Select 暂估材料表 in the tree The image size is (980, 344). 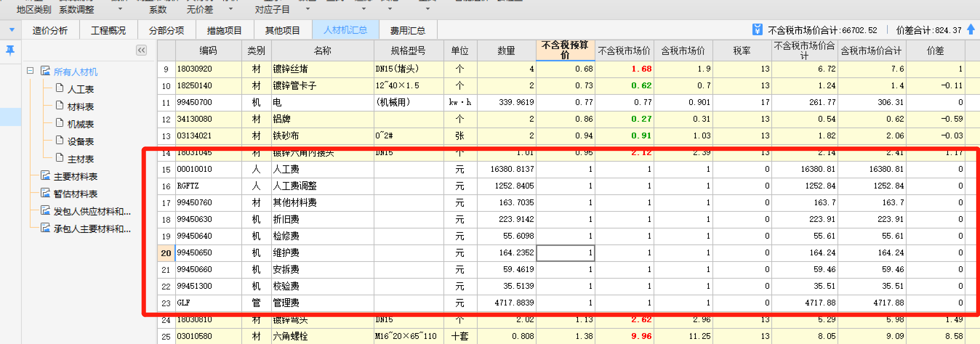pos(75,194)
